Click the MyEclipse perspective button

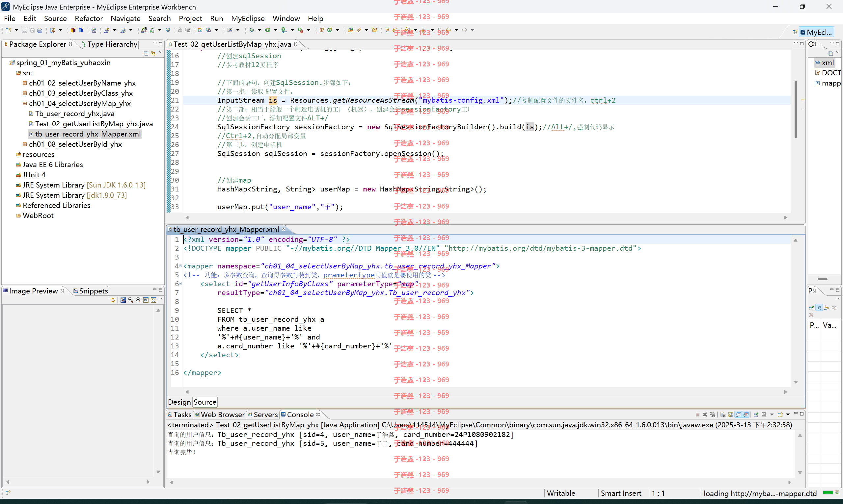point(816,32)
